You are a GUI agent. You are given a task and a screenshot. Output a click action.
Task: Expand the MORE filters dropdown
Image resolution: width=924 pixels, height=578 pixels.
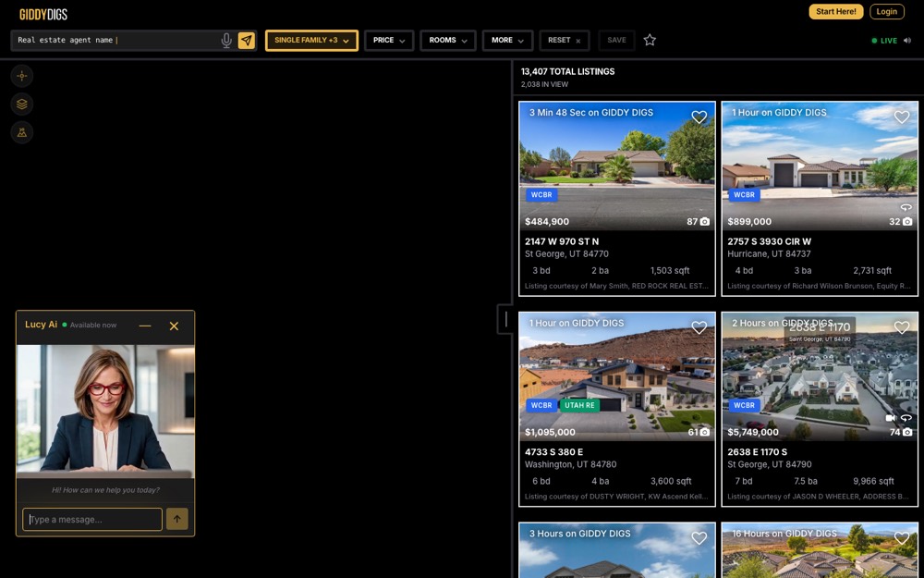[x=507, y=41]
